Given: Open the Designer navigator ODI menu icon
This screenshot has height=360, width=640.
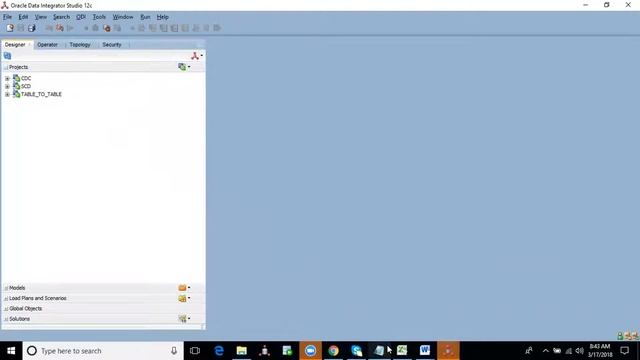Looking at the screenshot, I should click(196, 56).
